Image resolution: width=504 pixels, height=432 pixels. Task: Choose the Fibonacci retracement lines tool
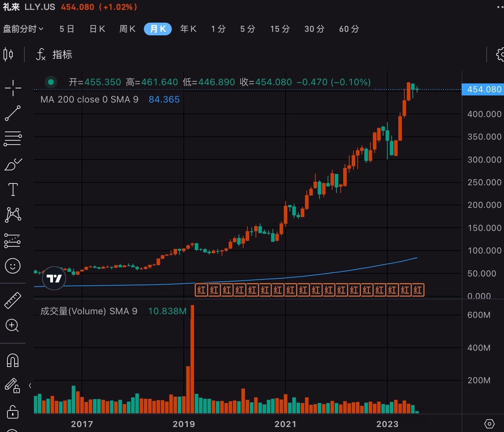point(13,139)
